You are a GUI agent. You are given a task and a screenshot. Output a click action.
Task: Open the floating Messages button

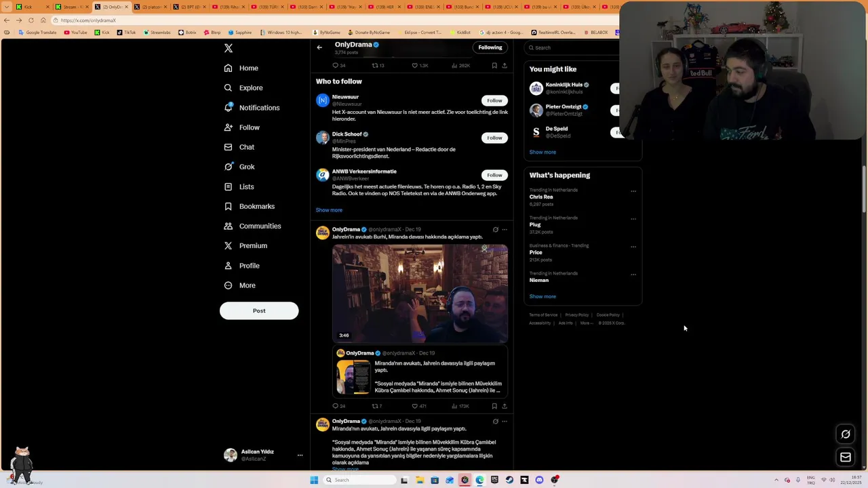(x=846, y=457)
